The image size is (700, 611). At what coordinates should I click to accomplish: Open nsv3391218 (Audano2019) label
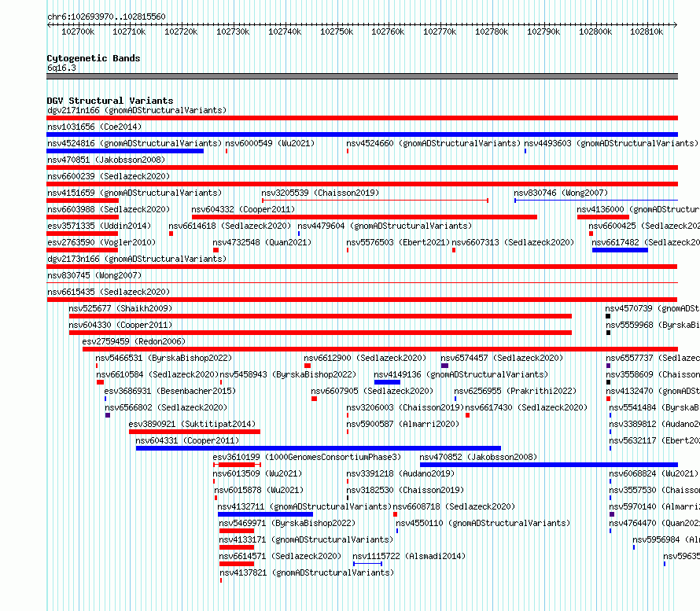(400, 473)
